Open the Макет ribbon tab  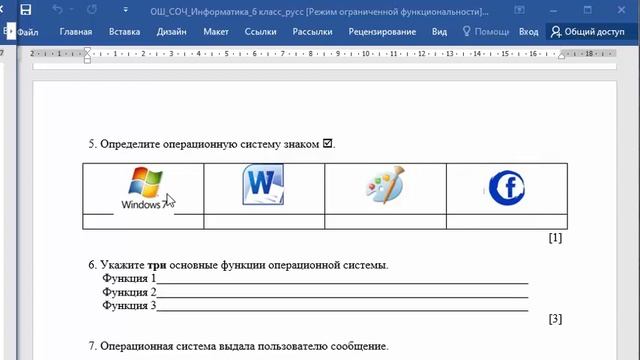[x=216, y=32]
